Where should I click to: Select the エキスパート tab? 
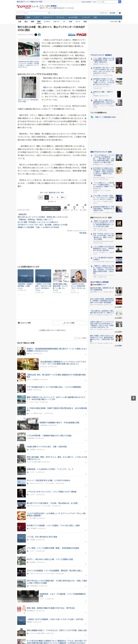tap(48, 17)
